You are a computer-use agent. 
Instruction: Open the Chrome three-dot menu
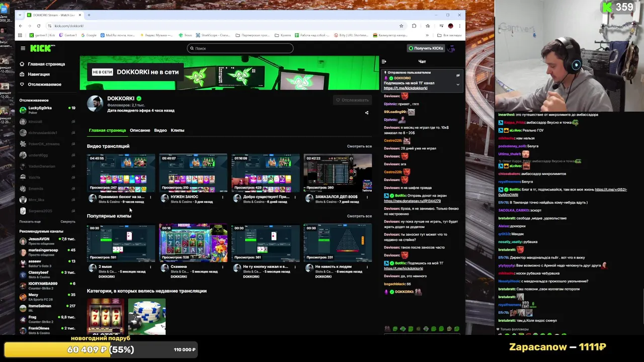click(459, 26)
